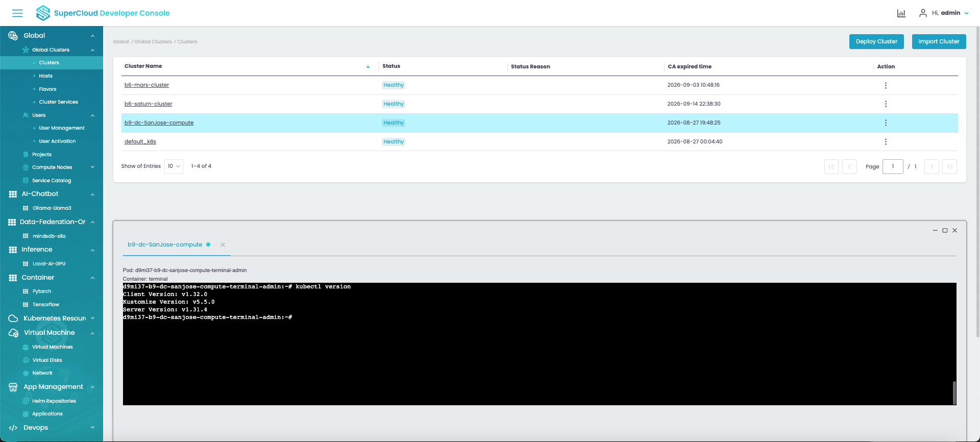Open action menu for default_k8s row

886,142
